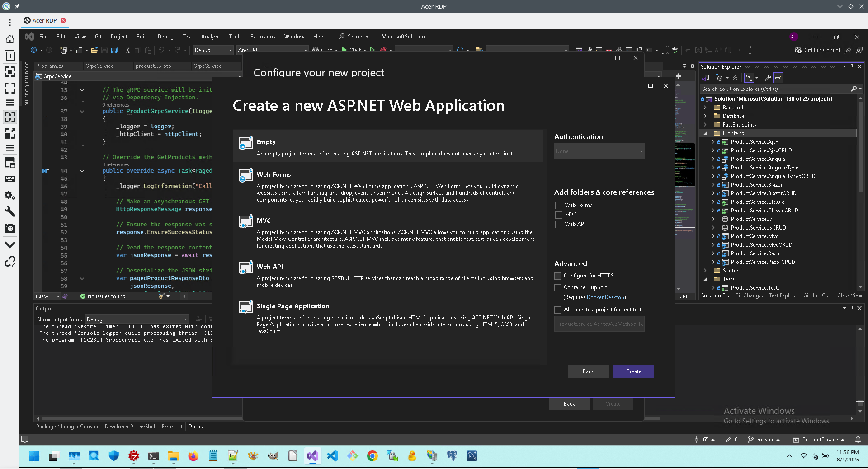The image size is (868, 469).
Task: Enable Container support checkbox
Action: coord(558,287)
